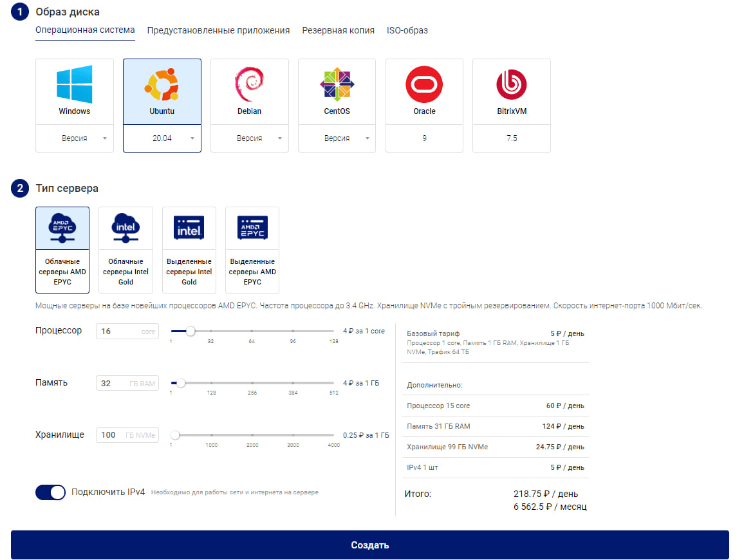Open Предустановленные приложения tab
The width and height of the screenshot is (744, 560).
(x=218, y=30)
